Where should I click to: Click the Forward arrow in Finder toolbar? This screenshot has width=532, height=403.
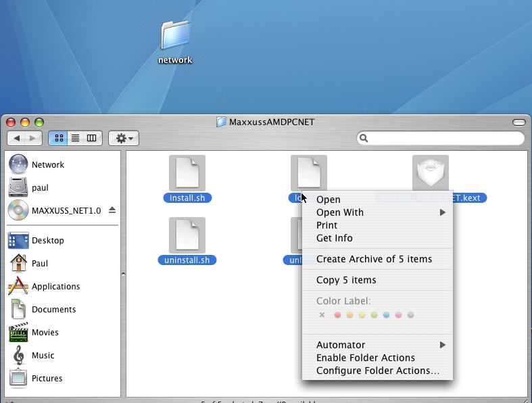point(33,138)
